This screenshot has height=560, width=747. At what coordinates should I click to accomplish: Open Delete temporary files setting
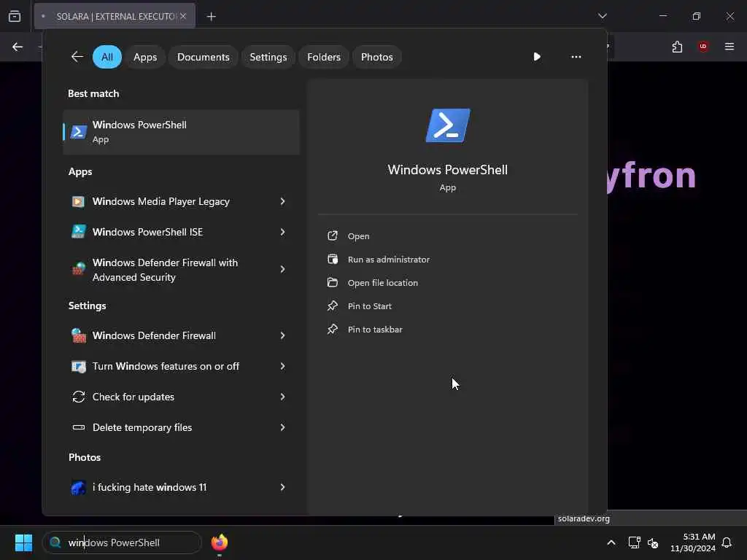(x=181, y=427)
